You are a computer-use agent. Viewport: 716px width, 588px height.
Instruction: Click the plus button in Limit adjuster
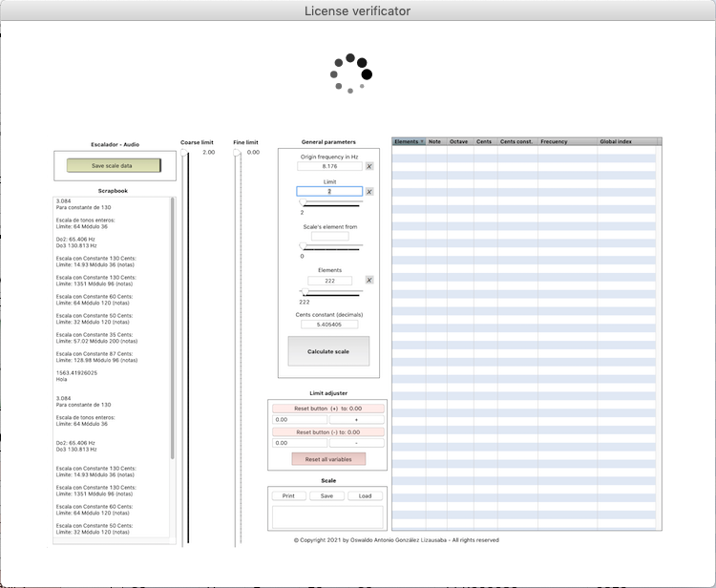(356, 419)
